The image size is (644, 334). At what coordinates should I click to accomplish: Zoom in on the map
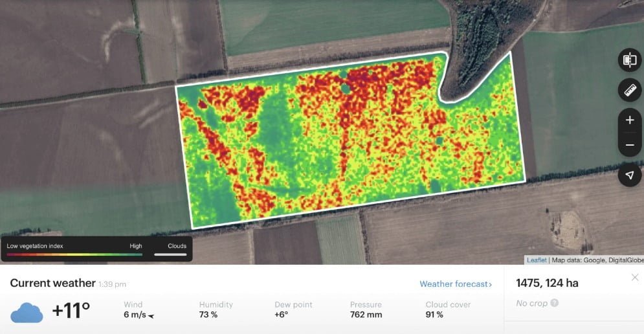(630, 120)
